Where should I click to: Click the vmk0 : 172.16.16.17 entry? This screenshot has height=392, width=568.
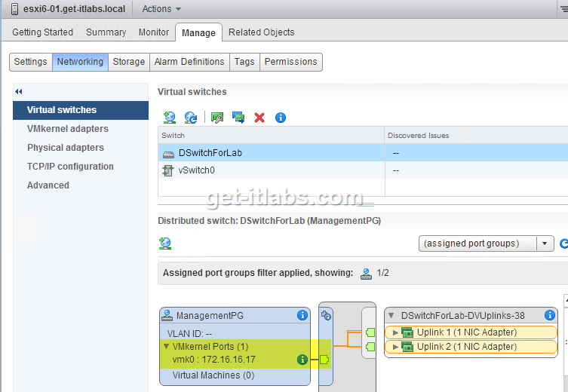[213, 360]
